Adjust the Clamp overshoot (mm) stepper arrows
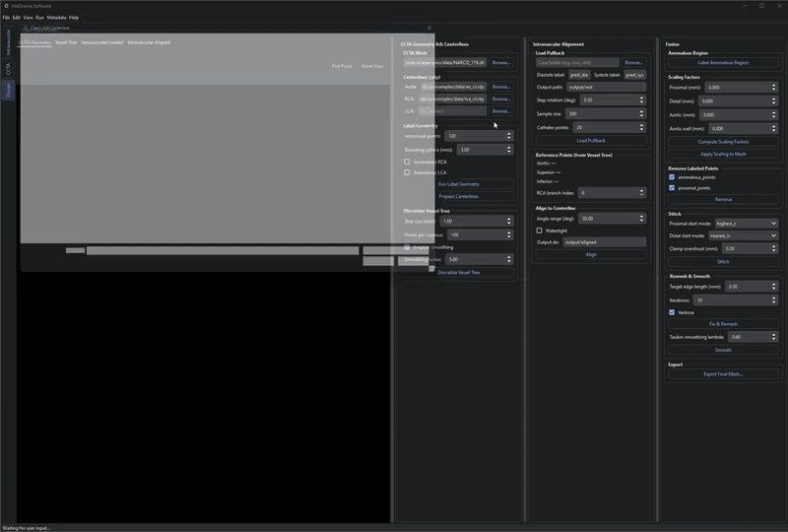 [x=774, y=248]
